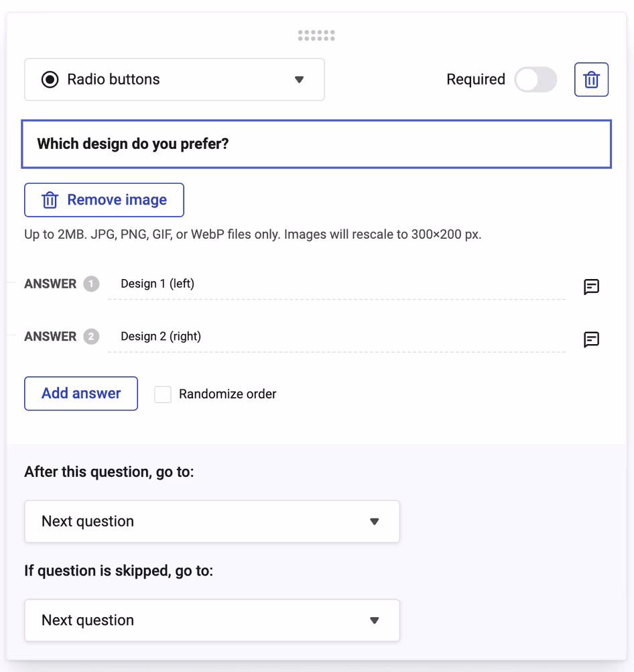This screenshot has height=672, width=634.
Task: Click the Required label text
Action: [x=476, y=79]
